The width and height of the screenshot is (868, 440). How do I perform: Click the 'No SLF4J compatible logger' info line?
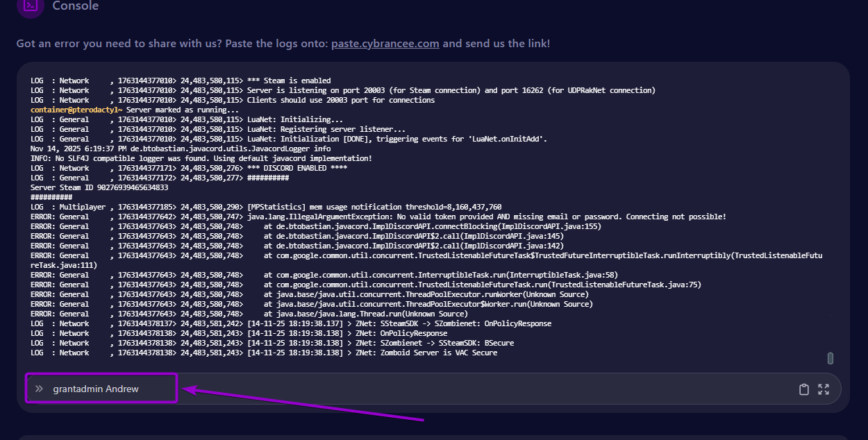click(x=201, y=158)
